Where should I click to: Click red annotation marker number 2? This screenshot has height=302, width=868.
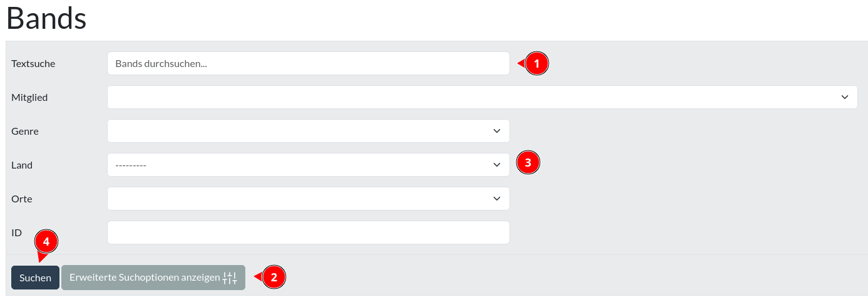(273, 277)
